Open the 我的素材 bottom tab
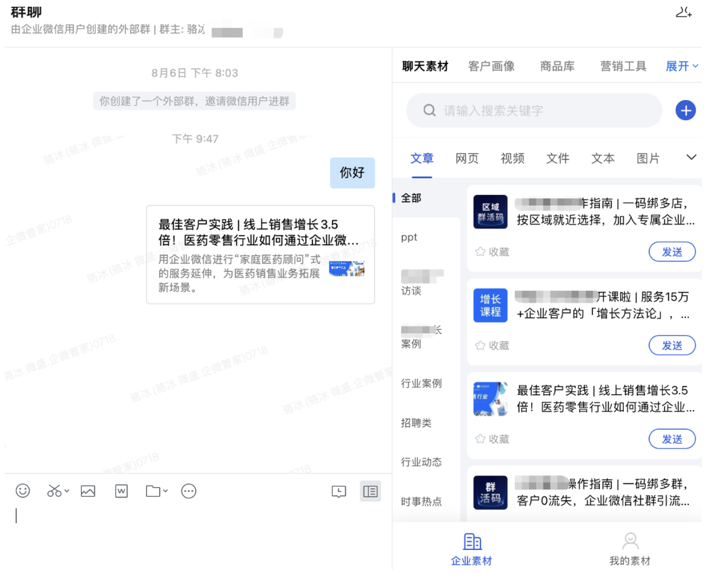This screenshot has height=588, width=723. coord(630,550)
